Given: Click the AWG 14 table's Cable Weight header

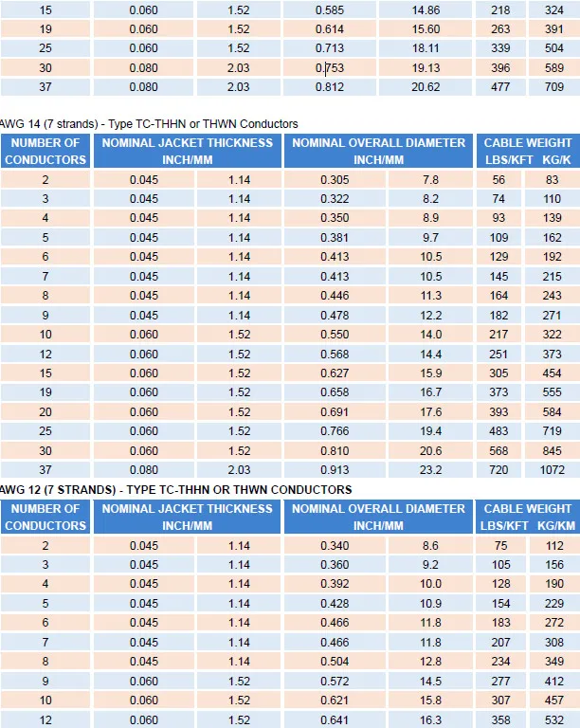Looking at the screenshot, I should 528,151.
